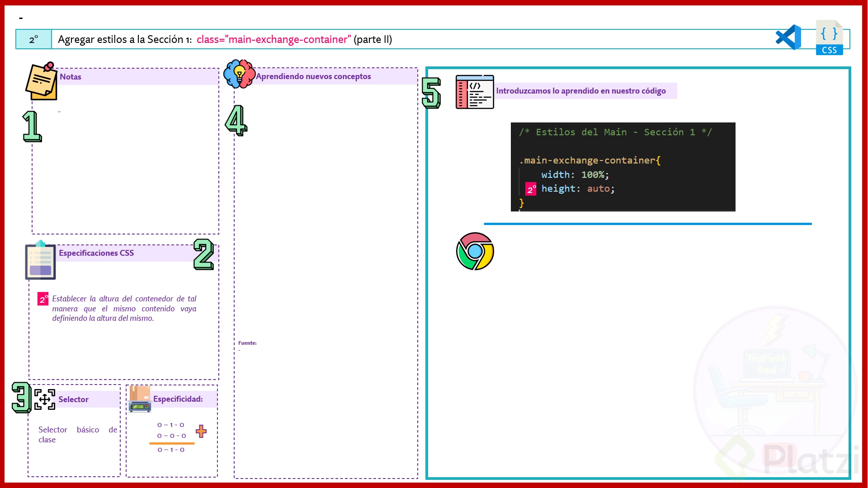
Task: Click the pink 2° badge in code block
Action: (x=531, y=189)
